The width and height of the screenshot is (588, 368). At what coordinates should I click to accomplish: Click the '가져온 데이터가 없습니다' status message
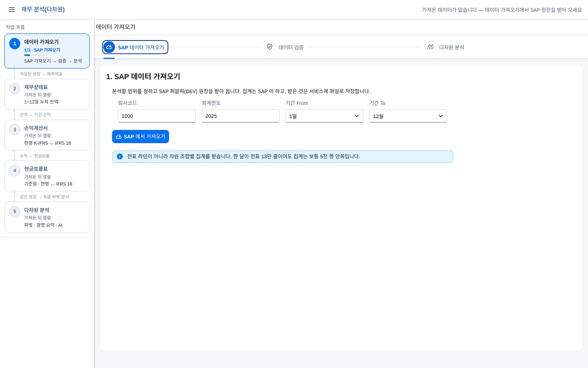(x=502, y=10)
